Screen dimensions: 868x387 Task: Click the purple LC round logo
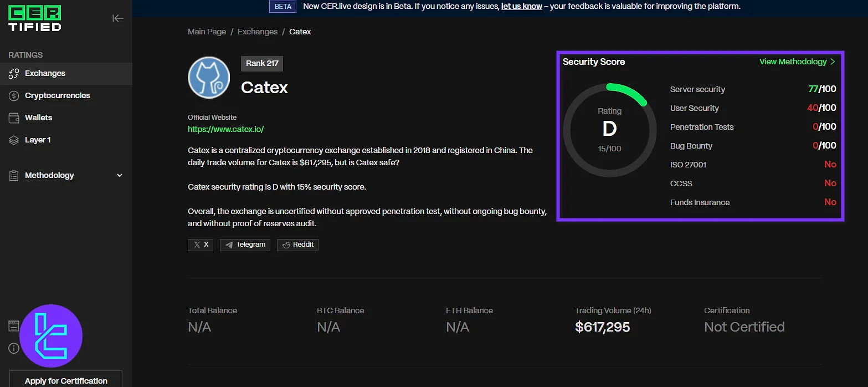51,336
